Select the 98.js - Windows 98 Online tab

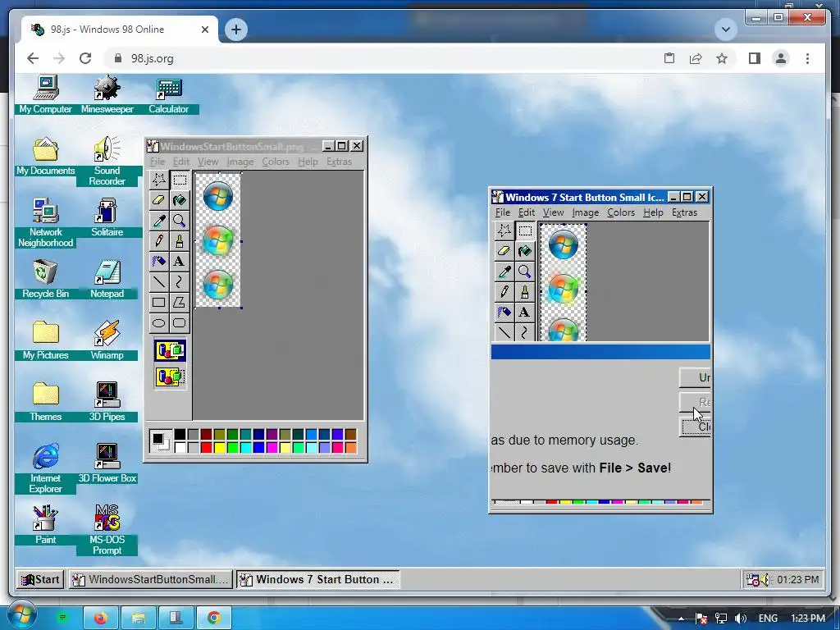coord(120,29)
